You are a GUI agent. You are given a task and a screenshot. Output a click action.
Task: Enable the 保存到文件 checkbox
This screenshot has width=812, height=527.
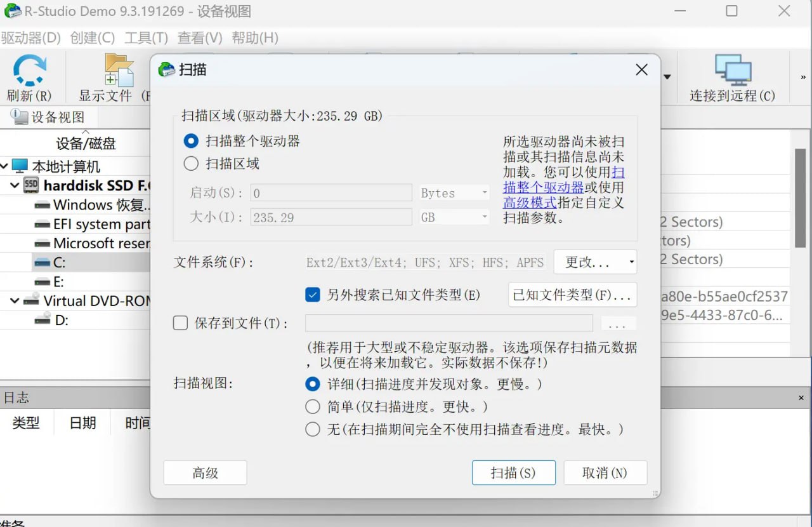[x=181, y=323]
